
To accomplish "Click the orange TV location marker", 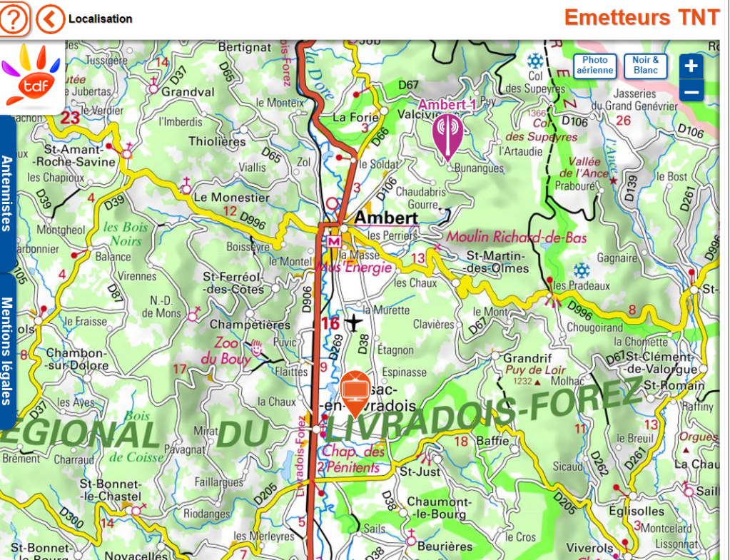I will (355, 391).
